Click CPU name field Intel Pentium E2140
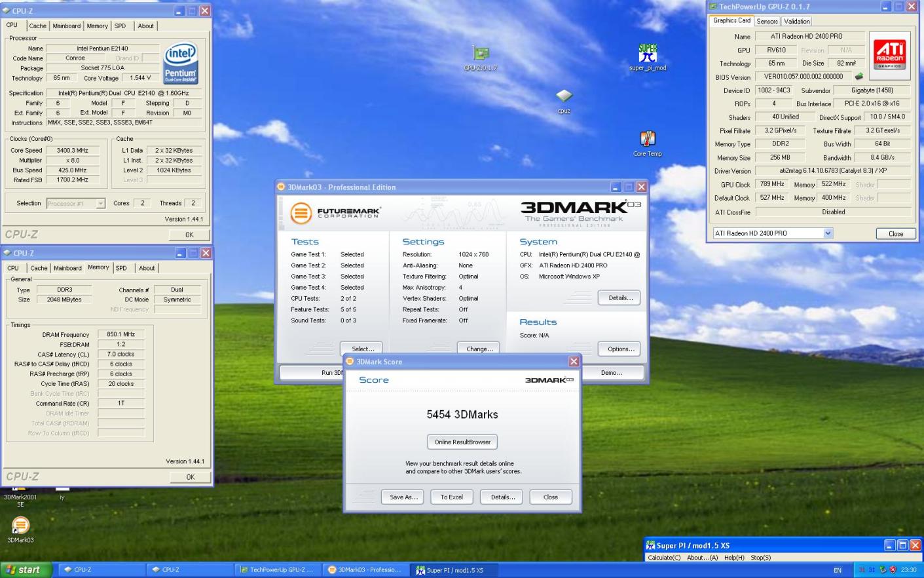Viewport: 924px width, 578px height. (x=103, y=48)
